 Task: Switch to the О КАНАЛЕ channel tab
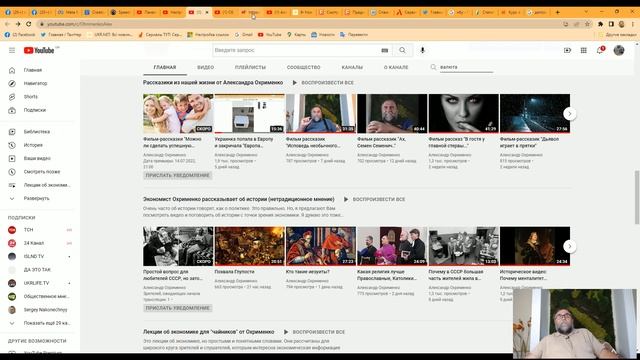(396, 67)
